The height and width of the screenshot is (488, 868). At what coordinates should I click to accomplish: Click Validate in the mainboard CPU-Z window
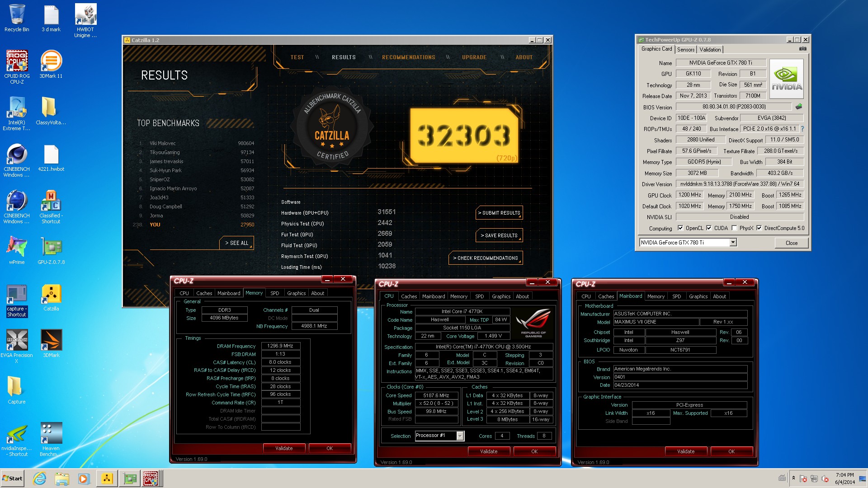click(686, 451)
